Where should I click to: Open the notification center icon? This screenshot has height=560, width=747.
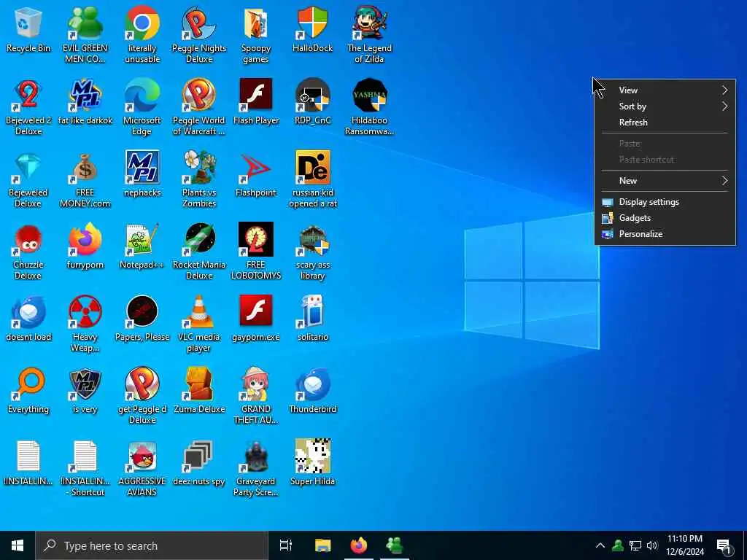click(724, 545)
